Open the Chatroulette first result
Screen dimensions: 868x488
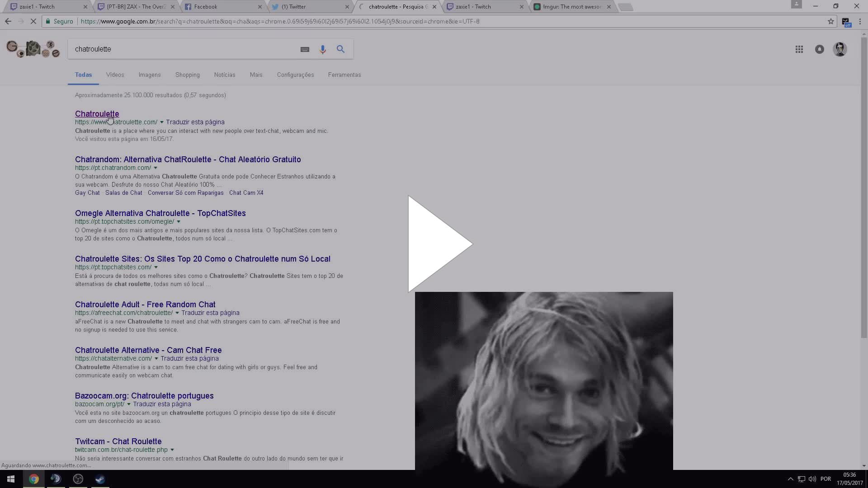[x=97, y=114]
